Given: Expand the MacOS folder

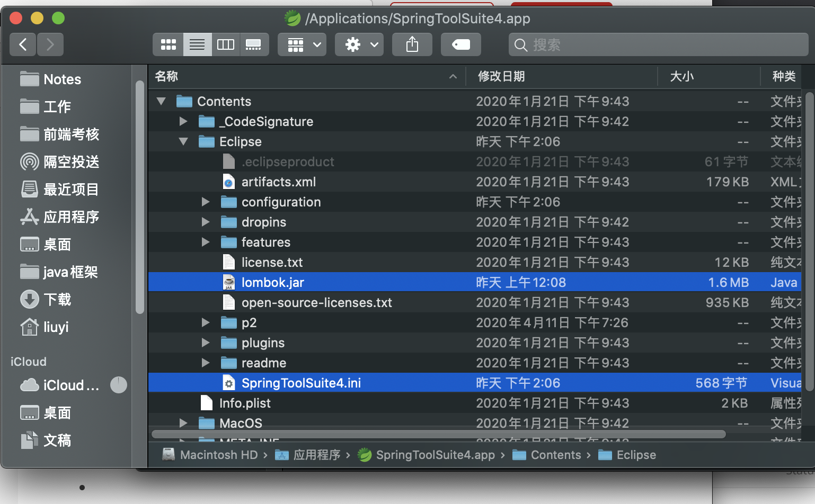Looking at the screenshot, I should point(183,423).
